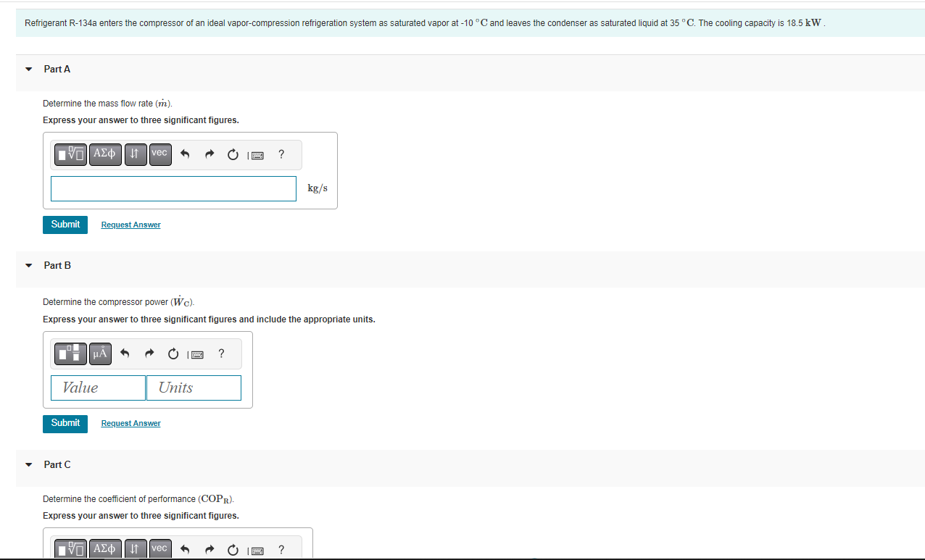Redo in the Part B answer toolbar
This screenshot has width=925, height=560.
[149, 354]
